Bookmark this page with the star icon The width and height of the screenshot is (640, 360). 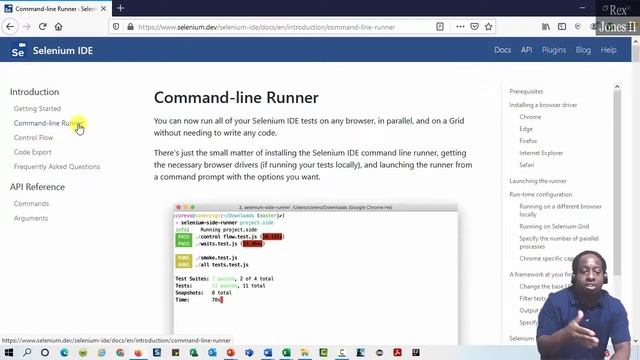coord(489,27)
